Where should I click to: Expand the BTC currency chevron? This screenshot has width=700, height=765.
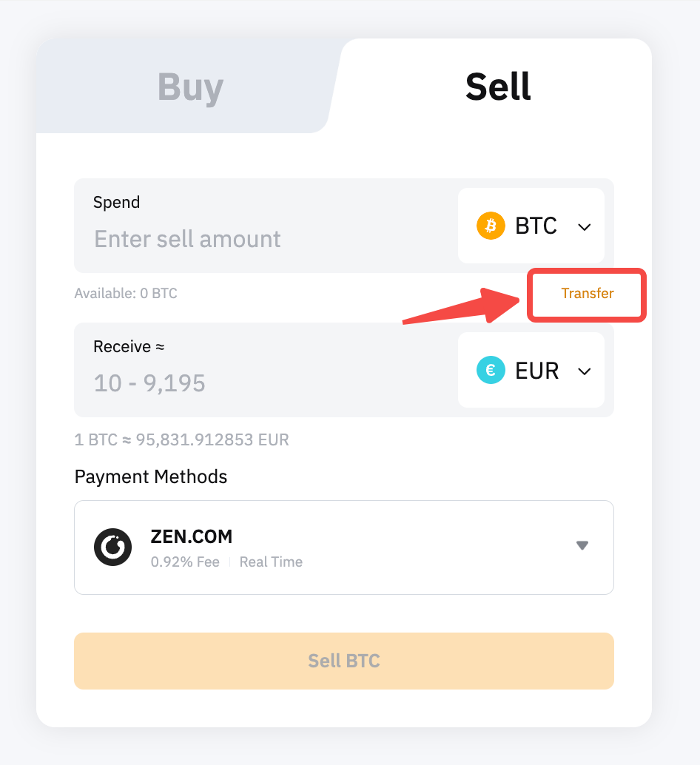click(585, 226)
